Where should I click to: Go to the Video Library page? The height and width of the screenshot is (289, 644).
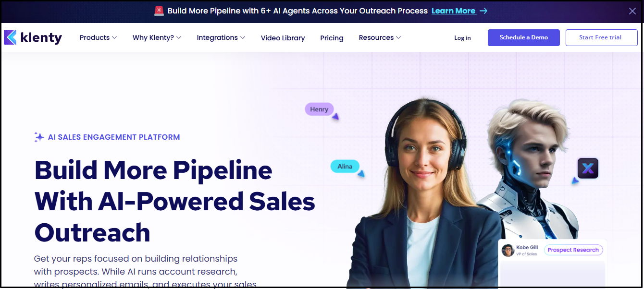point(283,38)
